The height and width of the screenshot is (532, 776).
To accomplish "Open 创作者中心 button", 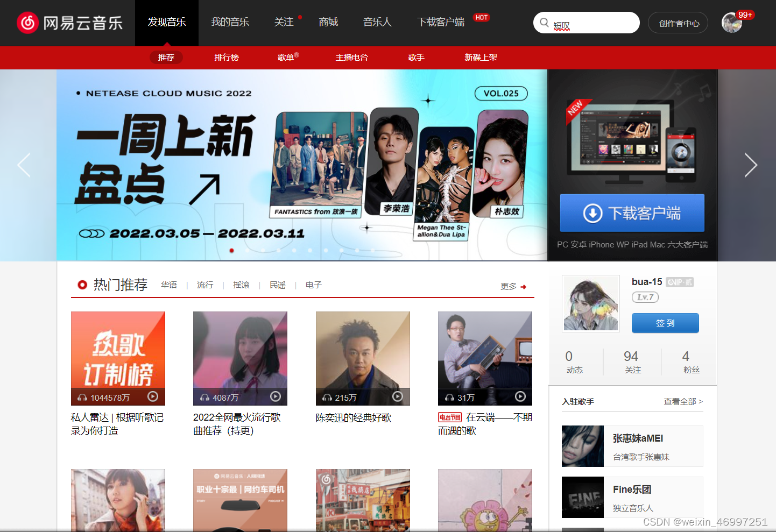I will pyautogui.click(x=678, y=23).
